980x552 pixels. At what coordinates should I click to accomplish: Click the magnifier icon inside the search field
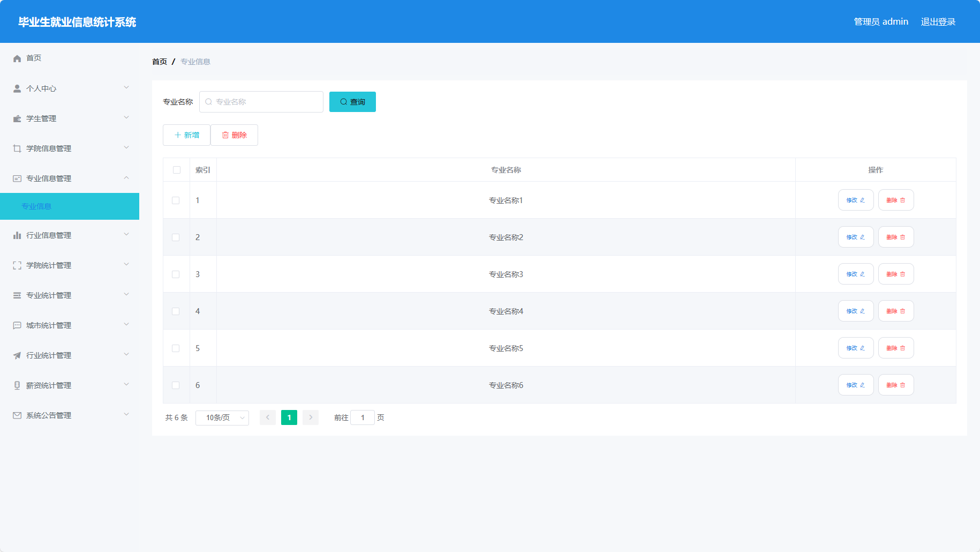click(x=209, y=102)
